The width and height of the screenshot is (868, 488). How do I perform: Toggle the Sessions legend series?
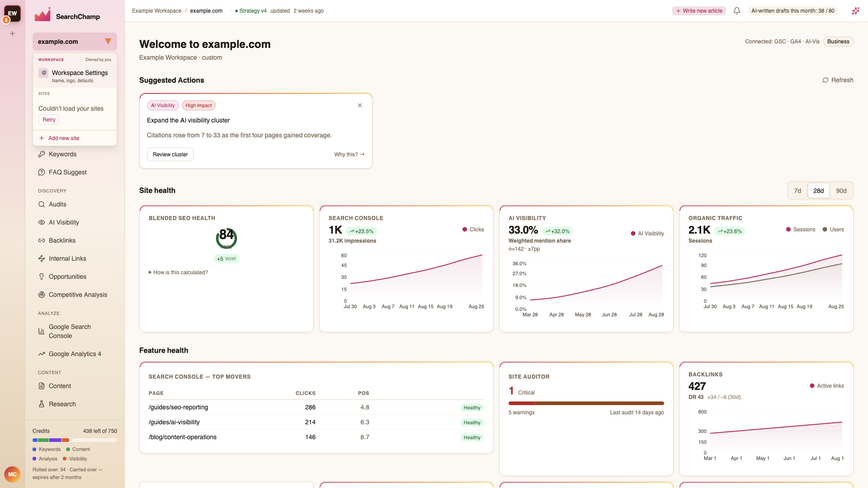tap(801, 230)
